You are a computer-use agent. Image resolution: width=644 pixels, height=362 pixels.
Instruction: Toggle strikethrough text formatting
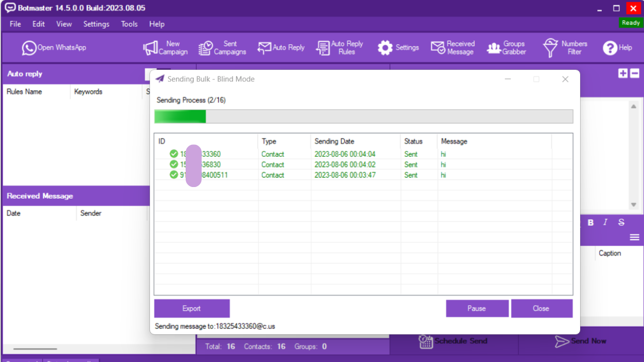click(621, 222)
